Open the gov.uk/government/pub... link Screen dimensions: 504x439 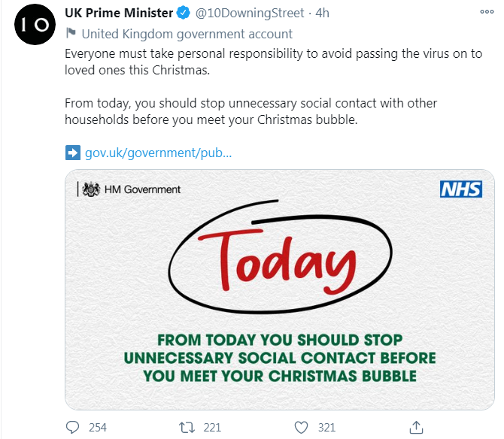(158, 153)
